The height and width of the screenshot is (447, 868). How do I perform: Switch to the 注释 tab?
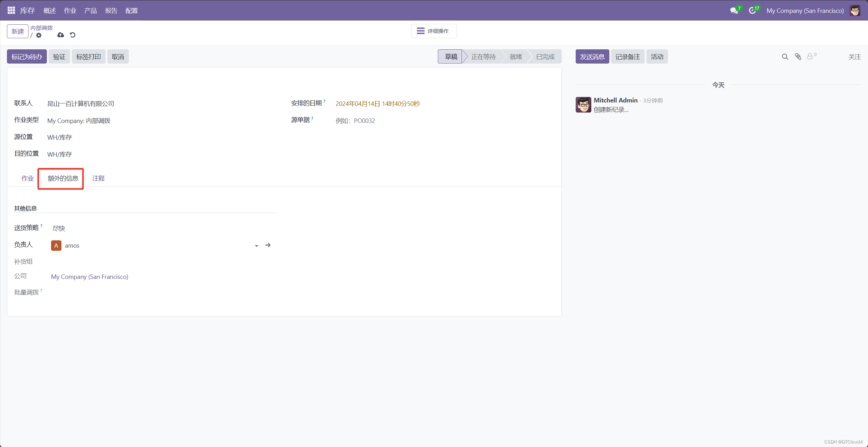tap(98, 179)
